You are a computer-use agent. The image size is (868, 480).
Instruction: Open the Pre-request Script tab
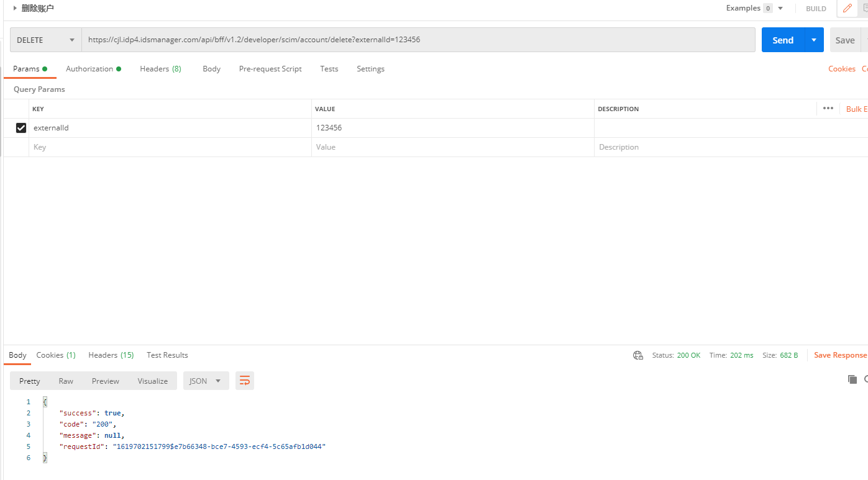click(270, 69)
